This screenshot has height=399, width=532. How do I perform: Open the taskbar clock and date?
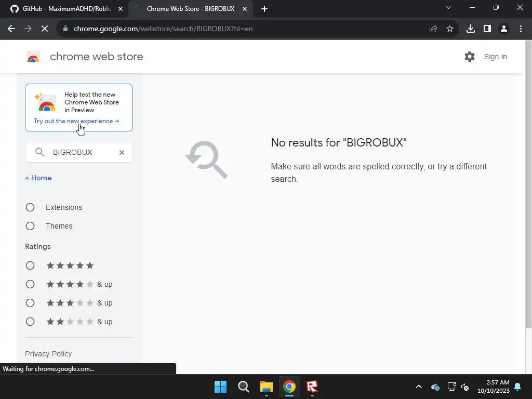click(494, 387)
